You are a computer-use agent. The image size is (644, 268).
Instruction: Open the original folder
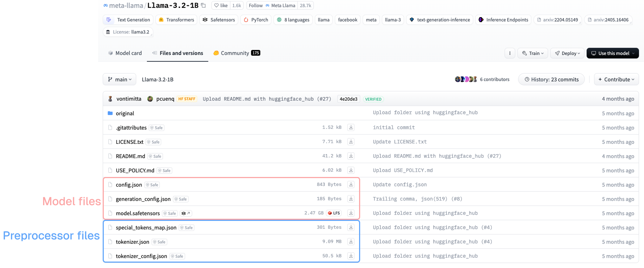(x=125, y=113)
